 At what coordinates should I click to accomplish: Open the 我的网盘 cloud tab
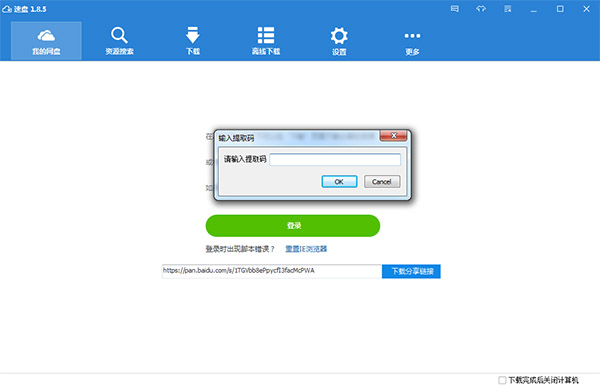(x=46, y=41)
